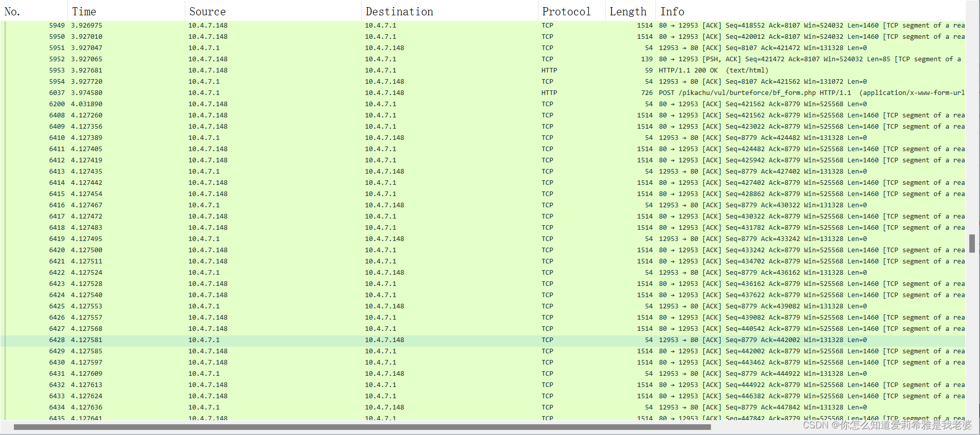The width and height of the screenshot is (980, 435).
Task: Click length 139 in packet 5952
Action: coord(647,59)
